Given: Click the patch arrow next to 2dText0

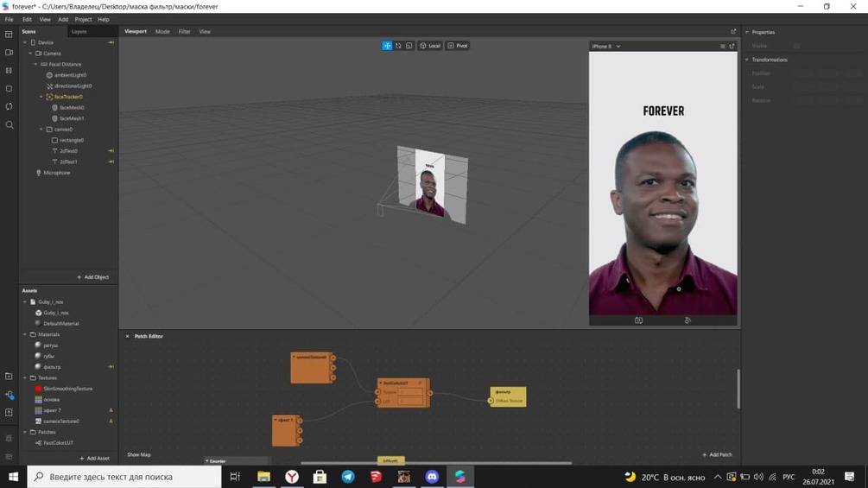Looking at the screenshot, I should click(111, 150).
